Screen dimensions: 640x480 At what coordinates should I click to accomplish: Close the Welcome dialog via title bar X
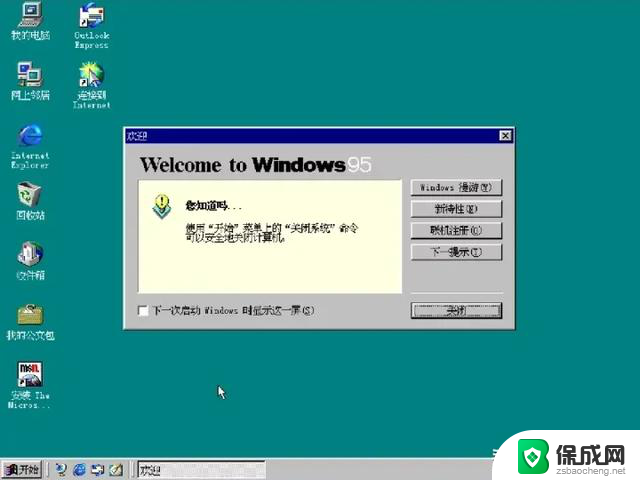[505, 136]
